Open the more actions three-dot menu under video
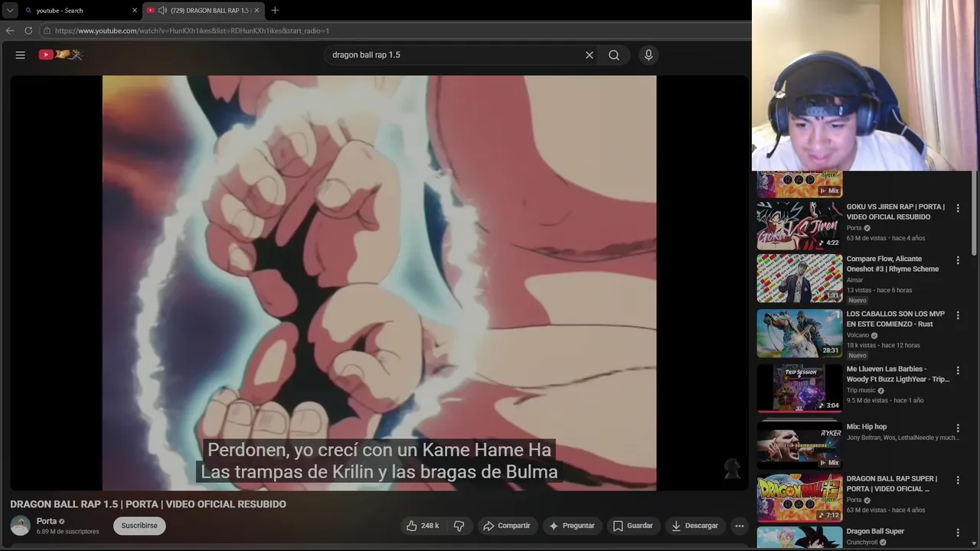980x551 pixels. [739, 526]
